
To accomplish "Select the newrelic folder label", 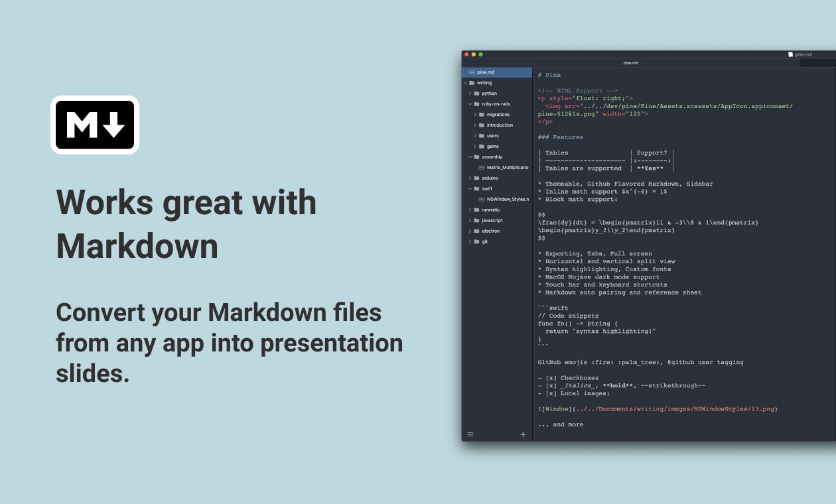I will [x=491, y=210].
